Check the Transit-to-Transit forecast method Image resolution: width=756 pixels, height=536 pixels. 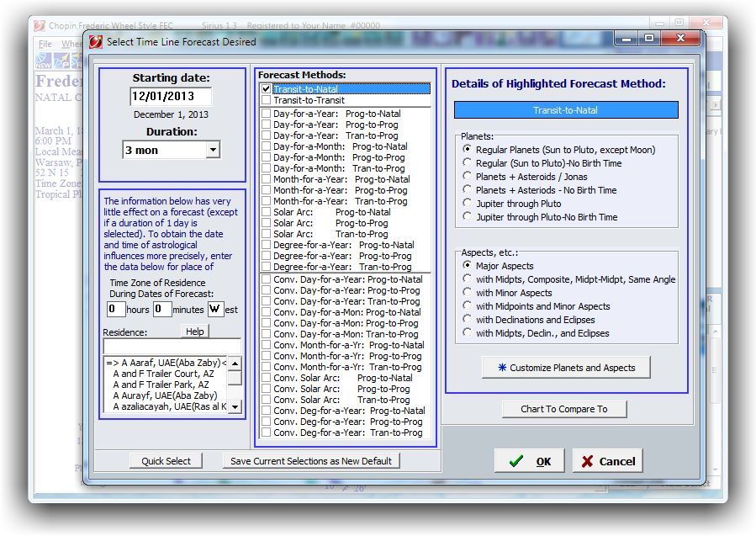click(x=266, y=100)
